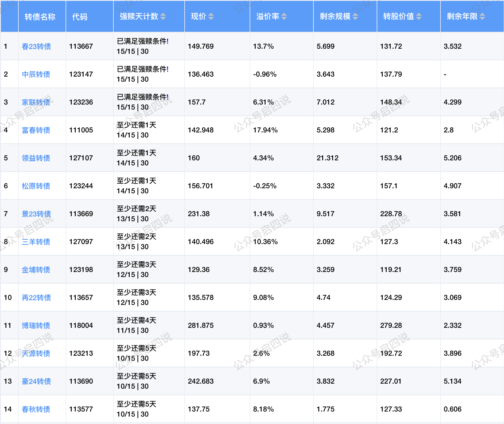Click the 剩余规模 sort arrows icon
Screen dimensions: 504x424
coord(355,17)
